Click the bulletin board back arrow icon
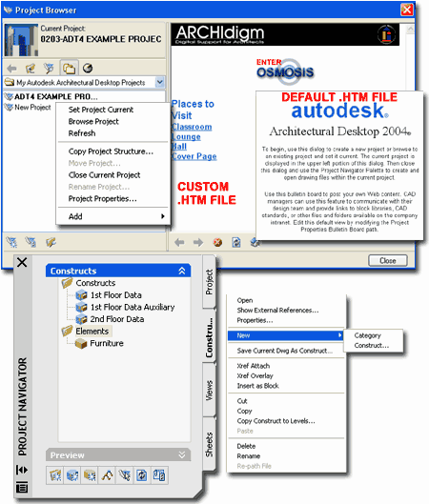429x504 pixels. (x=179, y=242)
